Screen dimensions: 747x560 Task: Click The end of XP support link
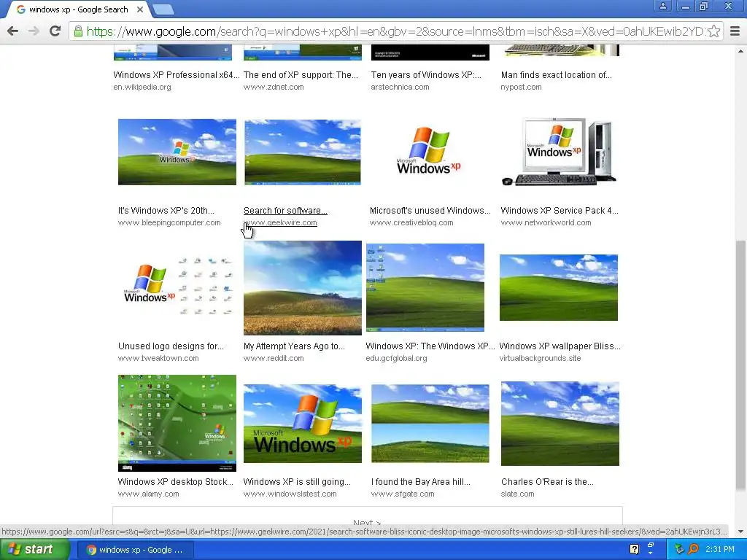pos(301,75)
